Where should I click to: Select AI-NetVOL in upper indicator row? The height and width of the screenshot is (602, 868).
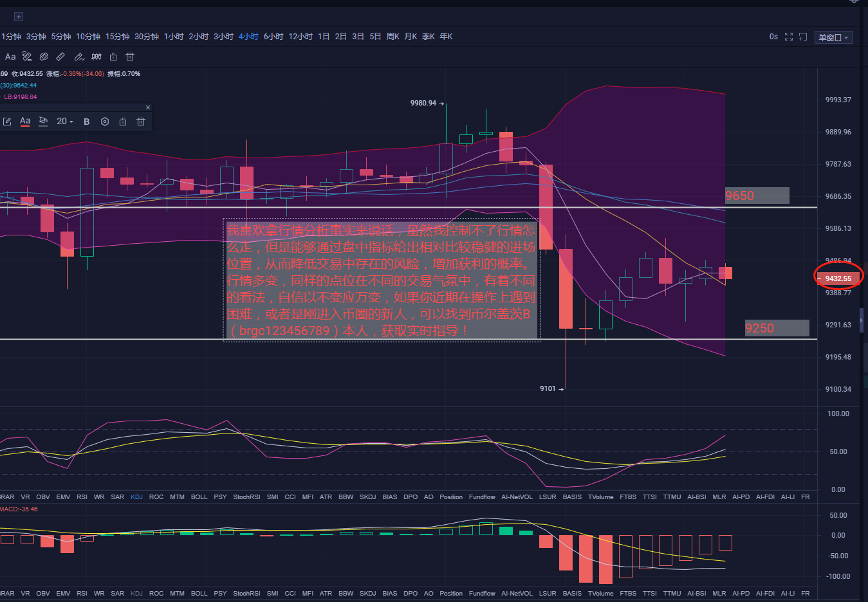[517, 497]
